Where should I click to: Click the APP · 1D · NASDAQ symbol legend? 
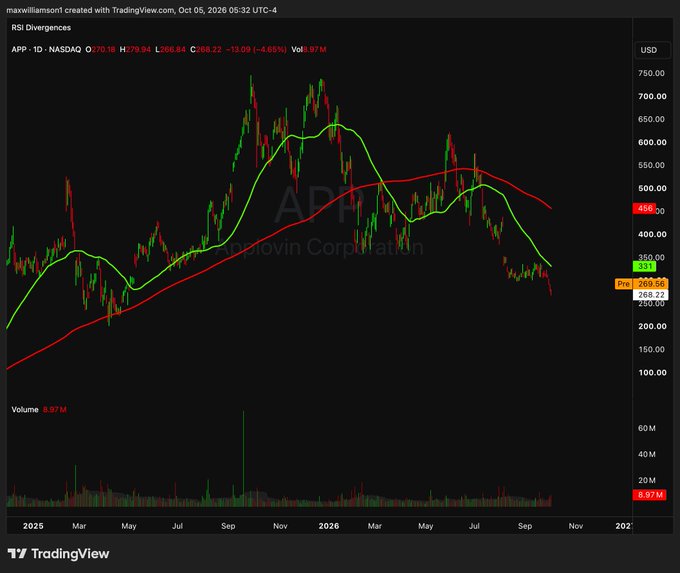tap(46, 49)
